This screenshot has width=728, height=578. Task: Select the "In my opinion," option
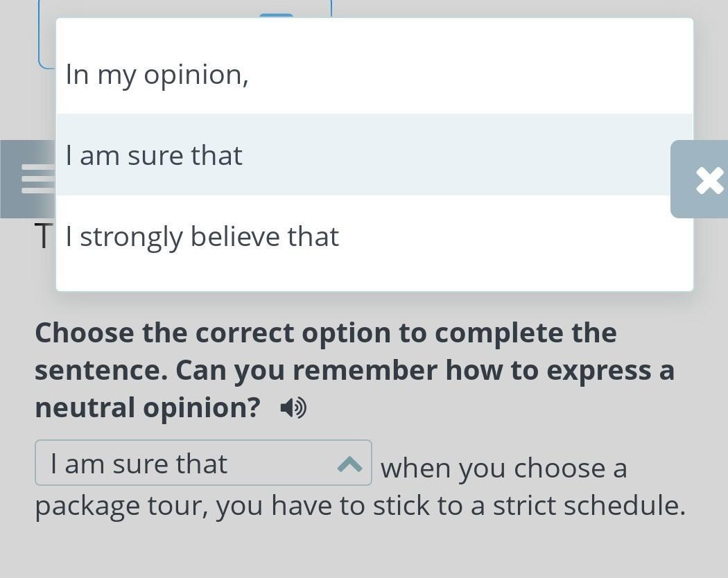pos(157,75)
